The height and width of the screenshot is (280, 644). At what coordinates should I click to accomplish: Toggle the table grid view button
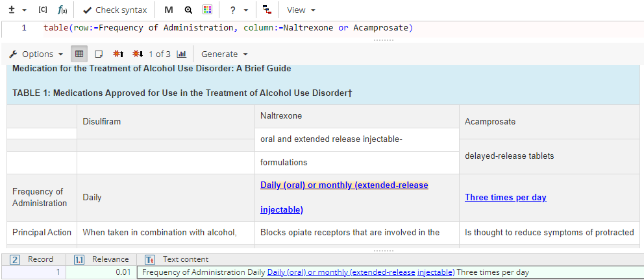79,54
